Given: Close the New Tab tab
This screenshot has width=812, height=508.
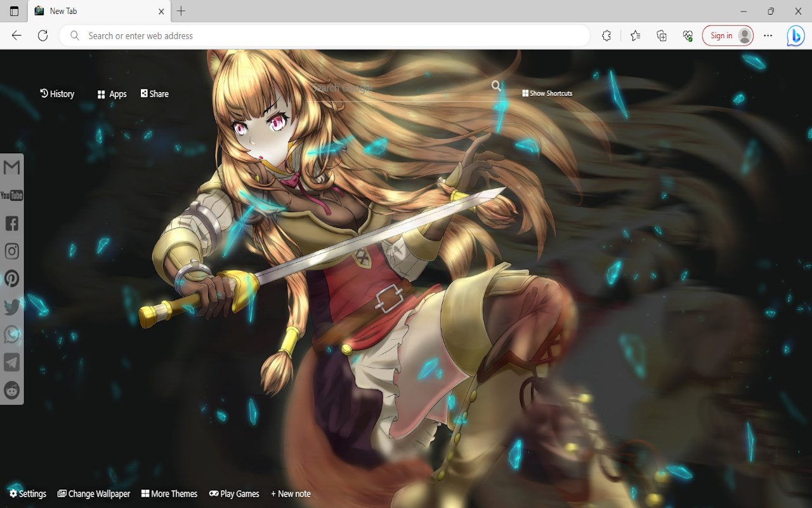Looking at the screenshot, I should 161,11.
